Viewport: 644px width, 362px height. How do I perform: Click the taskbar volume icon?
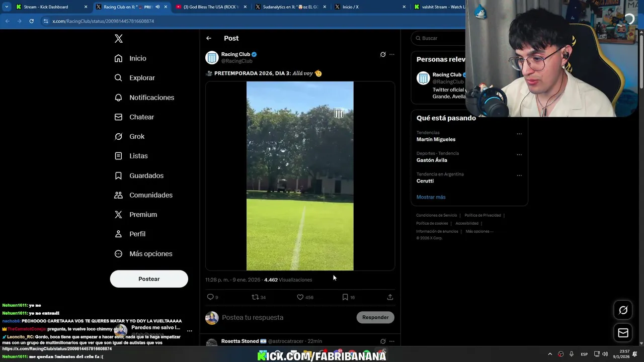[x=605, y=354]
